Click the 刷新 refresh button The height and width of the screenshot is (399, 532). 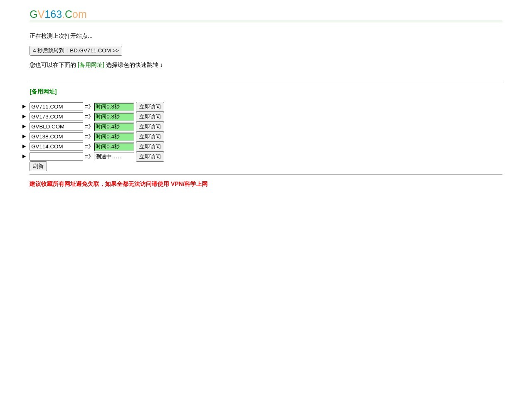[38, 166]
